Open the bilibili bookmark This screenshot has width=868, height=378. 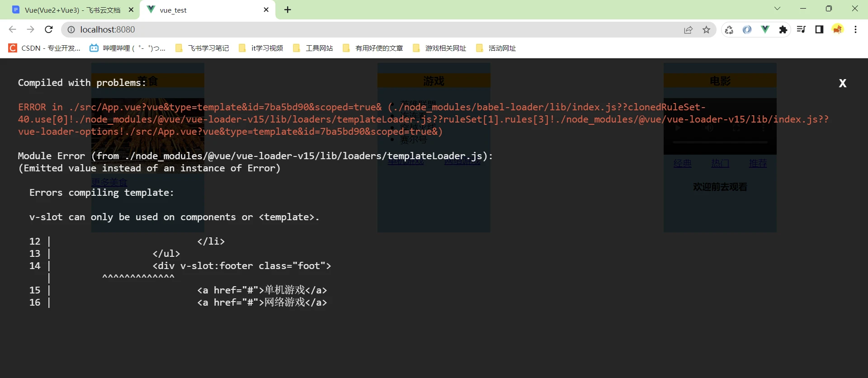[x=127, y=48]
